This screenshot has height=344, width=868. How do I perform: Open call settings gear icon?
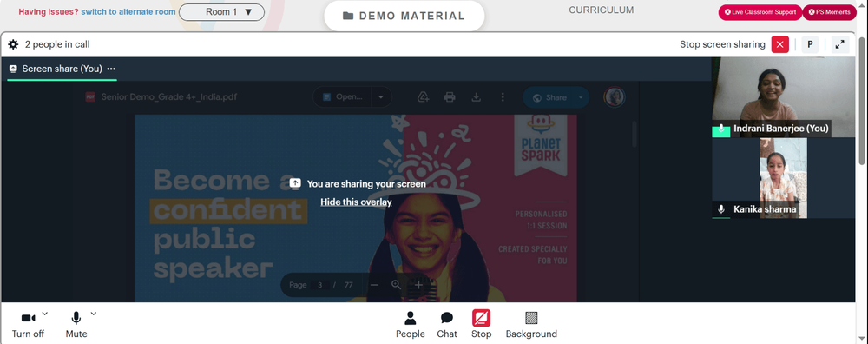(x=13, y=44)
